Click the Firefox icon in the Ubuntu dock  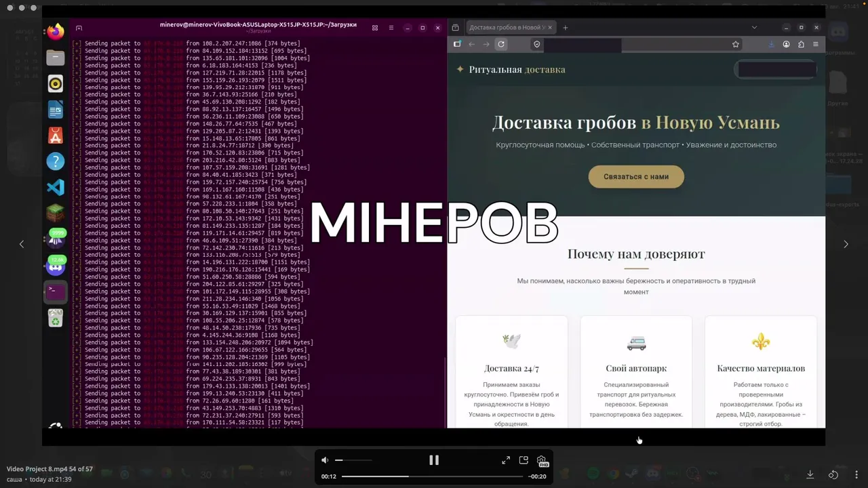coord(56,31)
